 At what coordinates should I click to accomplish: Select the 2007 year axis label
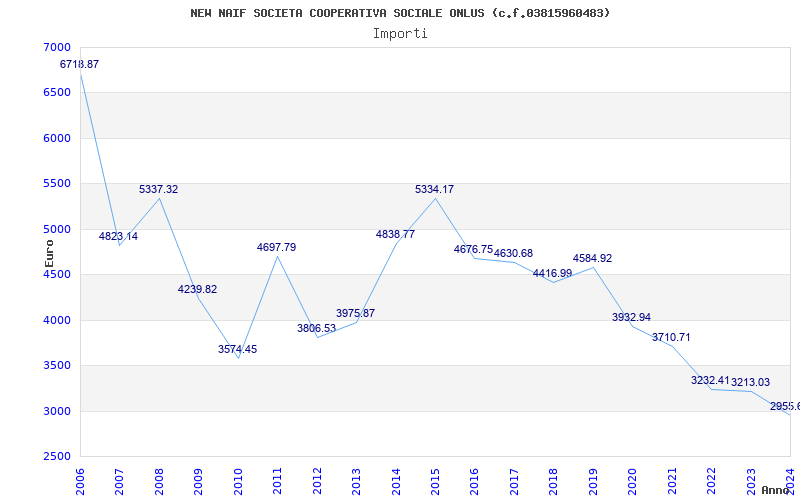coord(119,482)
